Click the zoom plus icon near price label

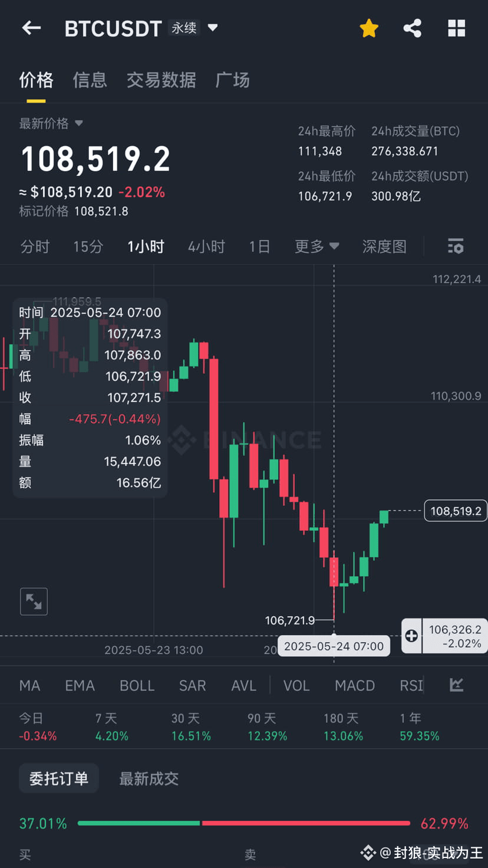[411, 636]
